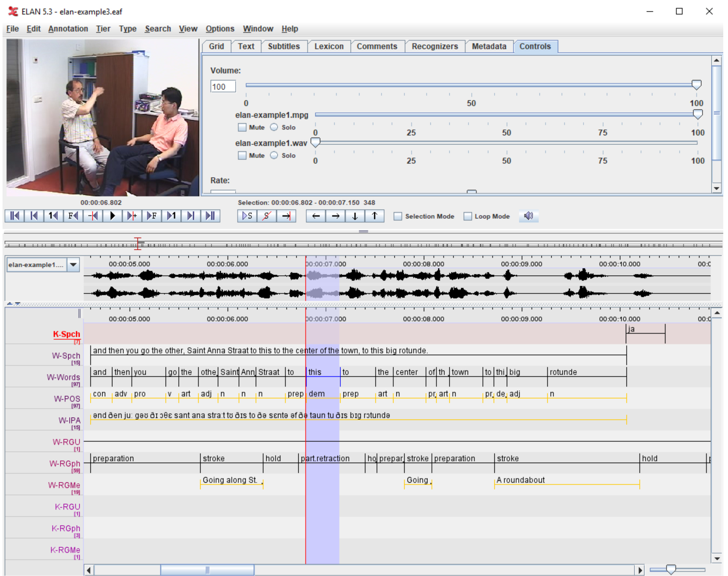Open waveform source dropdown elan-example1

[x=73, y=265]
